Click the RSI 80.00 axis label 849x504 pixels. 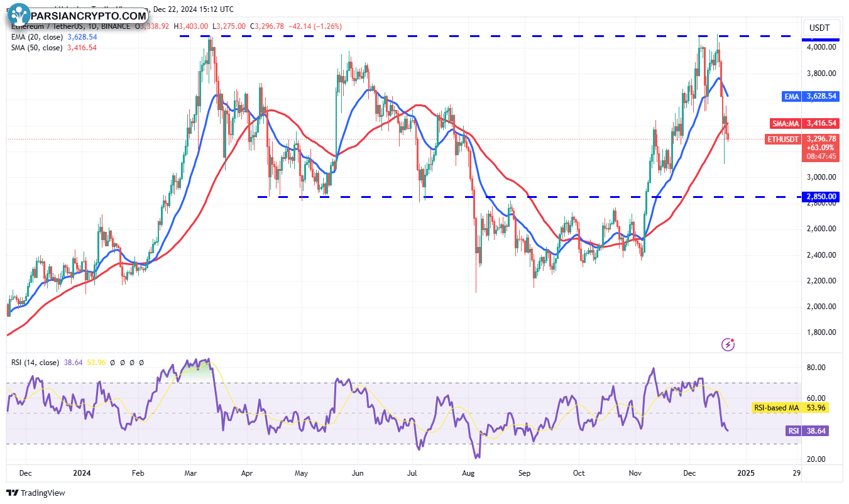816,368
